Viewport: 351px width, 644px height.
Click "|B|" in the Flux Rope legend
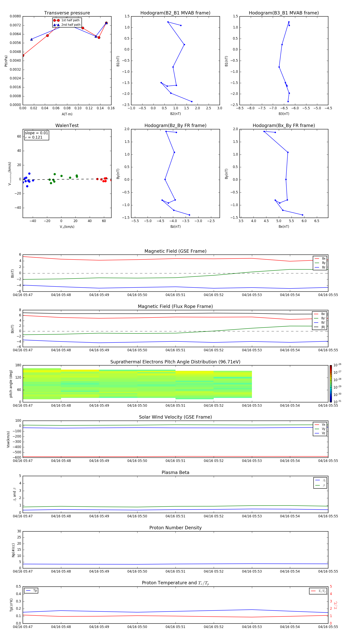tap(320, 327)
